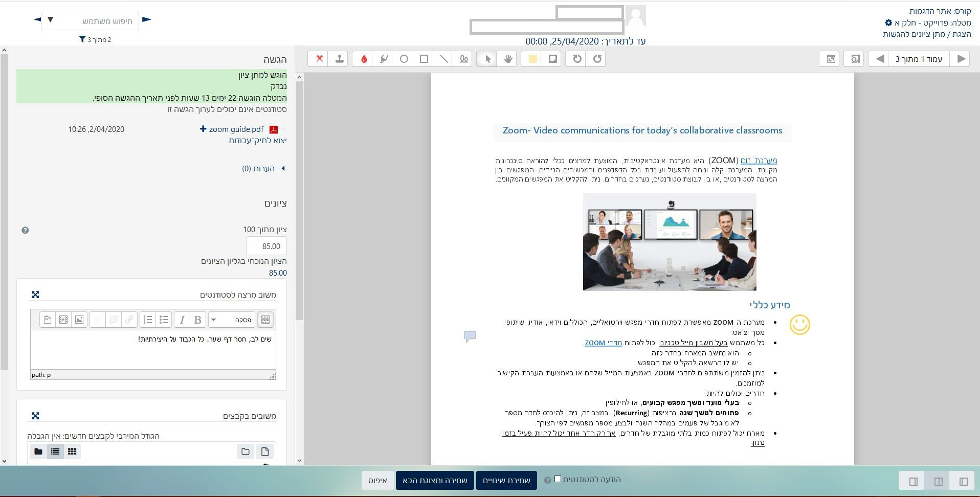
Task: Switch file feedback view to icons grid
Action: pyautogui.click(x=72, y=451)
